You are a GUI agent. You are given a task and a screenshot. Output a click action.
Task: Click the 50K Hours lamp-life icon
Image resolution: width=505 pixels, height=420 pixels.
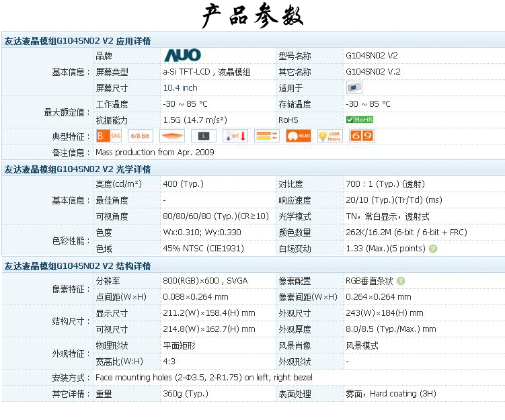tap(329, 136)
